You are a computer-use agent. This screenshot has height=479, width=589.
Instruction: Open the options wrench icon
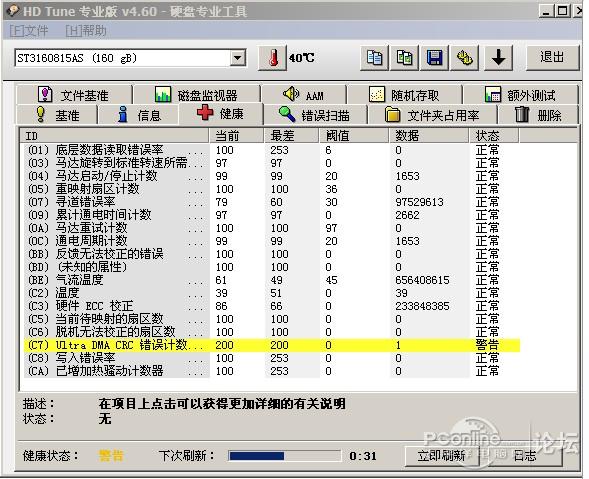point(465,58)
